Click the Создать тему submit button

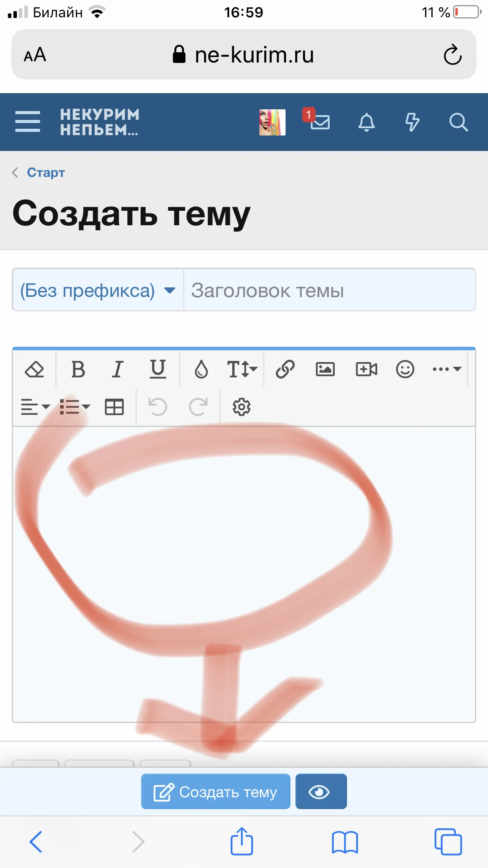point(215,791)
